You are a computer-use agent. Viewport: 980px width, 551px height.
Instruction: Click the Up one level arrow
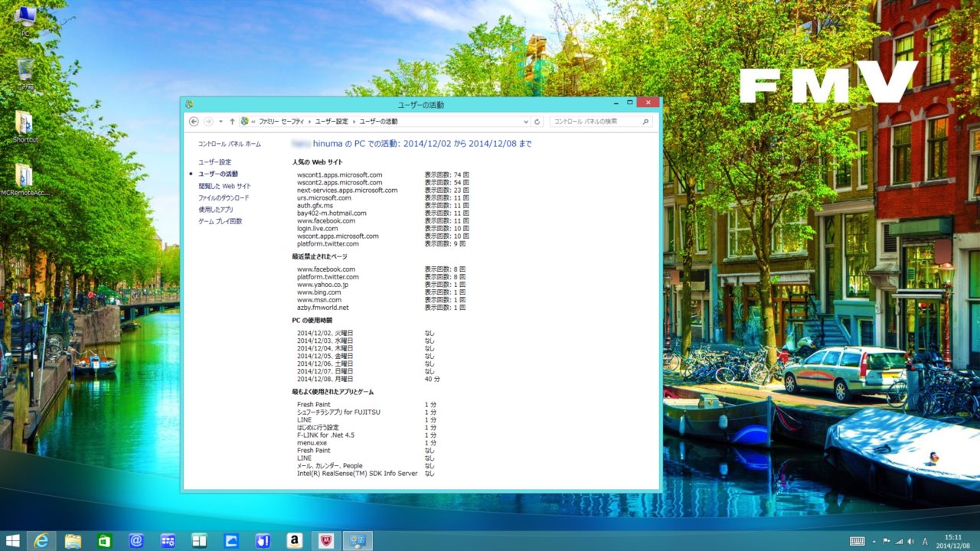[233, 122]
